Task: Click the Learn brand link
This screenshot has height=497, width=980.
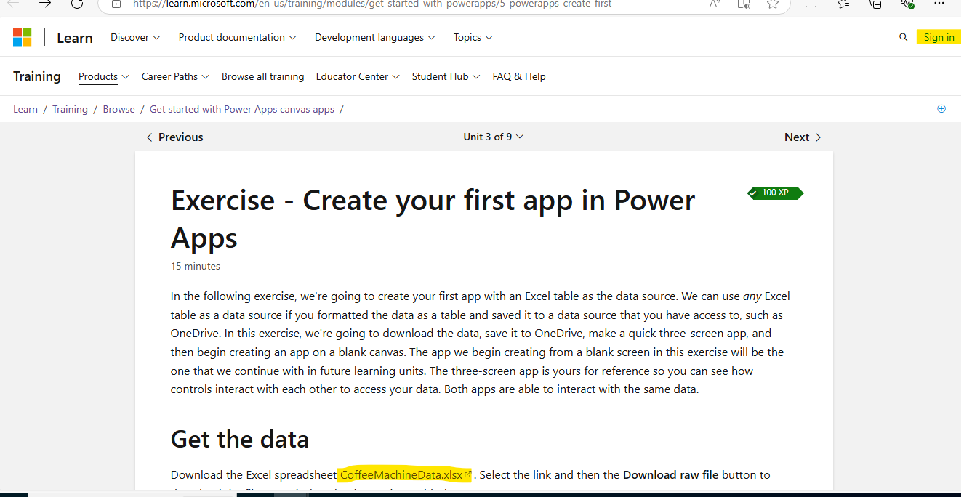Action: click(x=75, y=38)
